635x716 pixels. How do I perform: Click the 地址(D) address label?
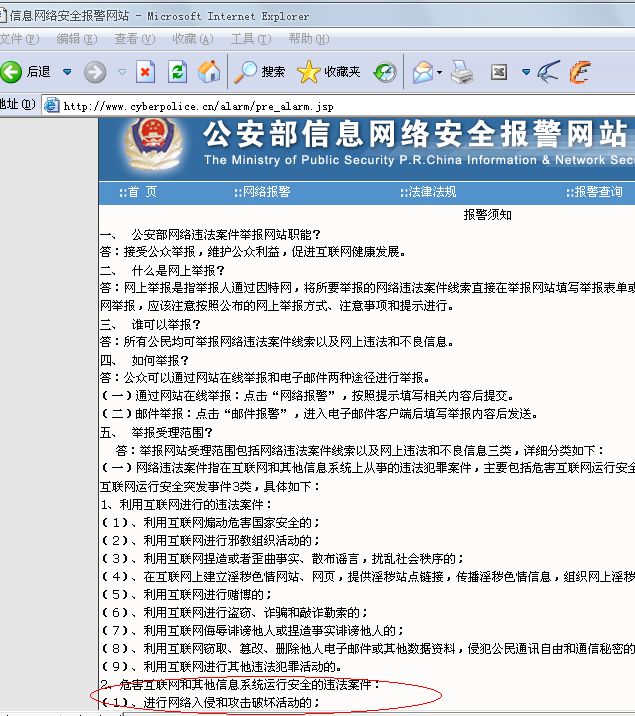click(17, 105)
